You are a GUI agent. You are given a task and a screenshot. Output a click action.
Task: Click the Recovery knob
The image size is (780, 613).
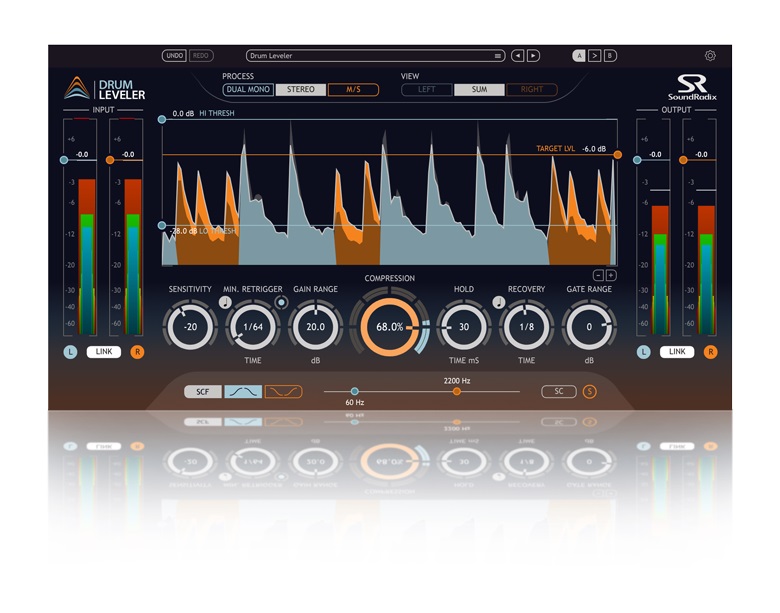526,327
